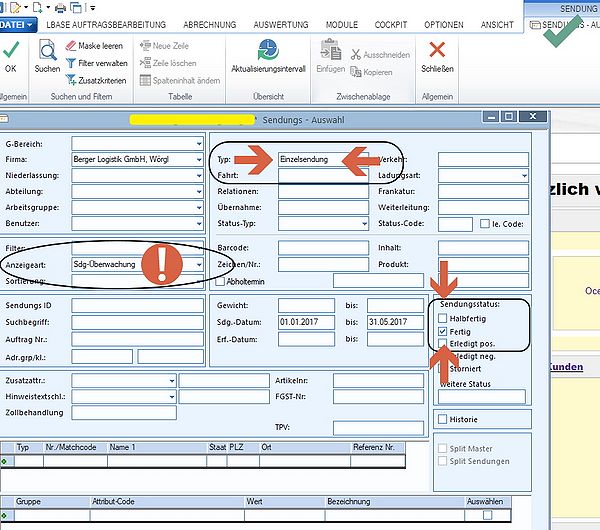
Task: Click Barcode input field
Action: (x=323, y=248)
